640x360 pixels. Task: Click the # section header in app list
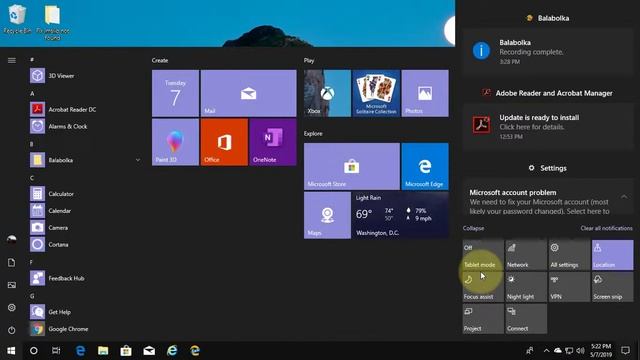tap(32, 60)
